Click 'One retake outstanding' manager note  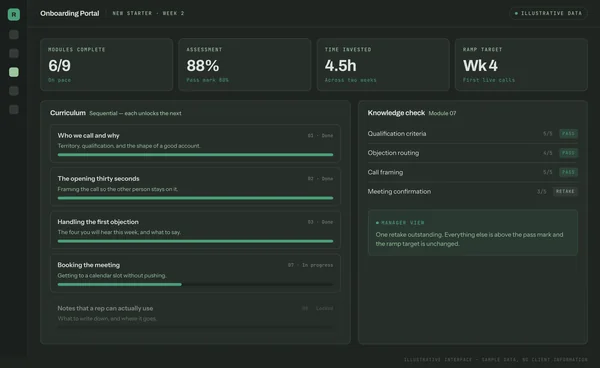[469, 239]
